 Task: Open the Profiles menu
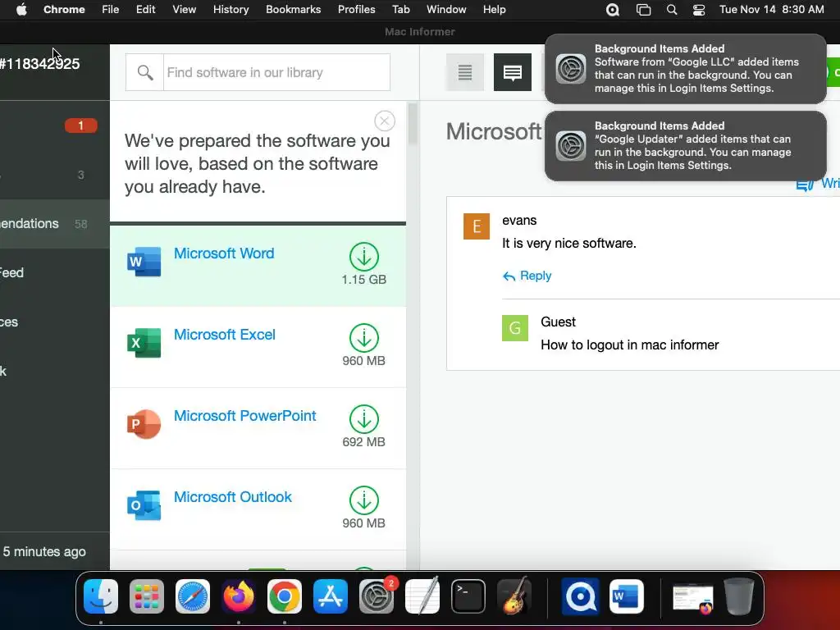coord(356,10)
